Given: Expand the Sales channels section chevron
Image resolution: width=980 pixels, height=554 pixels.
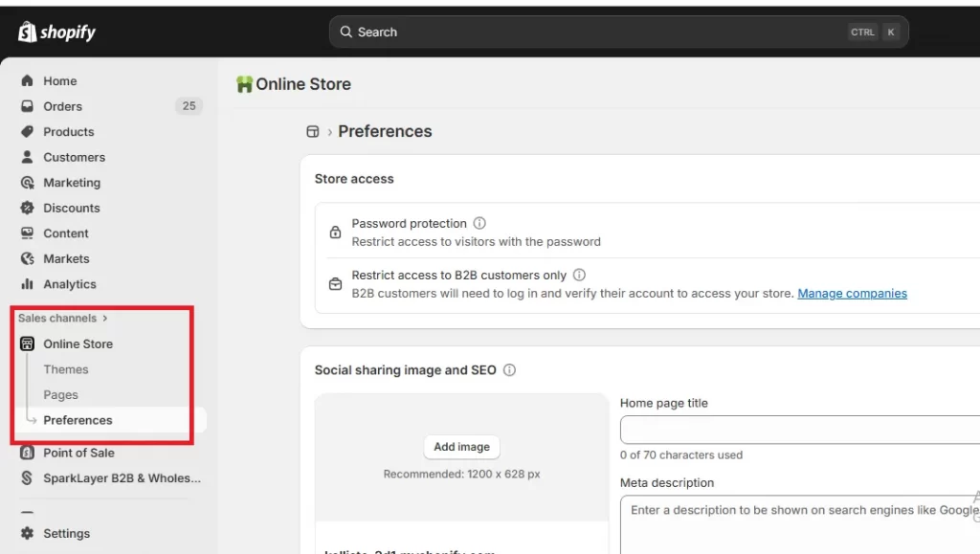Looking at the screenshot, I should (x=105, y=318).
